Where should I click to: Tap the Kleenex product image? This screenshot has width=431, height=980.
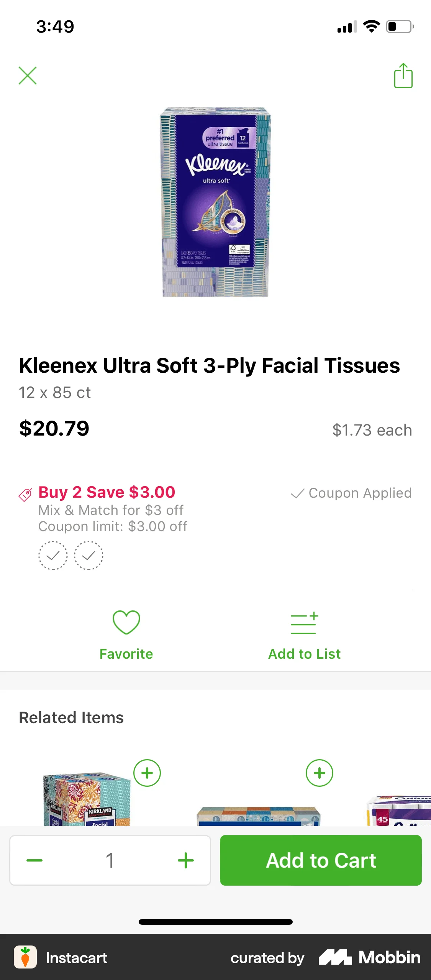(x=215, y=202)
